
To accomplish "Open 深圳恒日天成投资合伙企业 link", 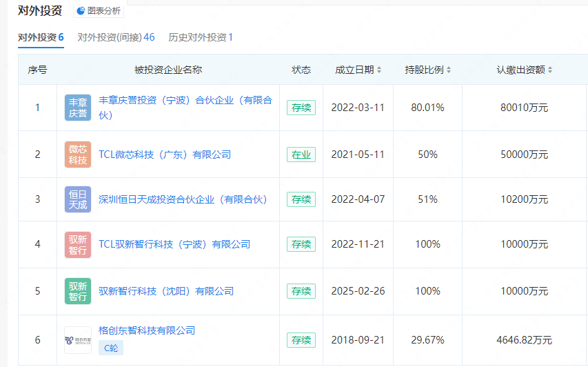I will (183, 199).
